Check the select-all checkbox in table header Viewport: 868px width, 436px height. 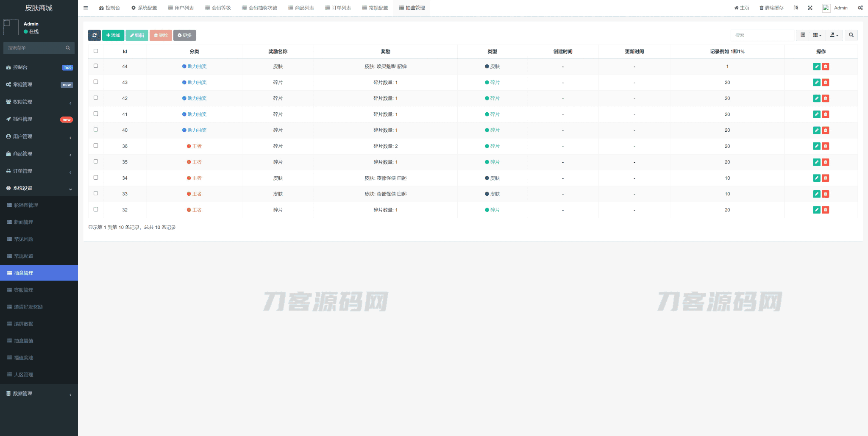click(96, 51)
